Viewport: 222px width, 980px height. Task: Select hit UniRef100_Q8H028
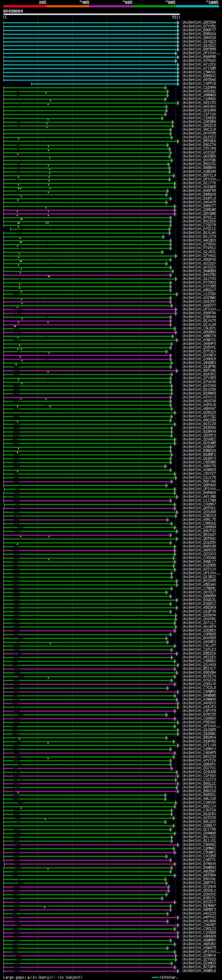tap(199, 38)
